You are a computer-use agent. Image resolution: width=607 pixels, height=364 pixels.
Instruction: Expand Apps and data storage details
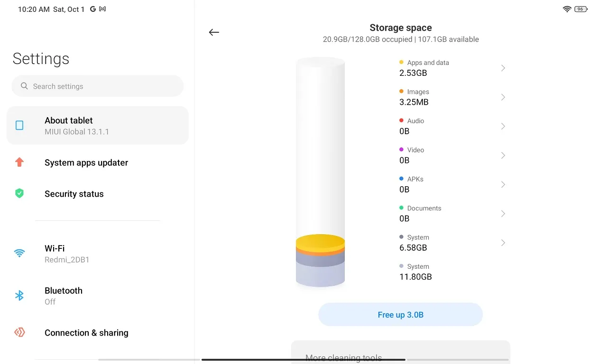pyautogui.click(x=503, y=68)
